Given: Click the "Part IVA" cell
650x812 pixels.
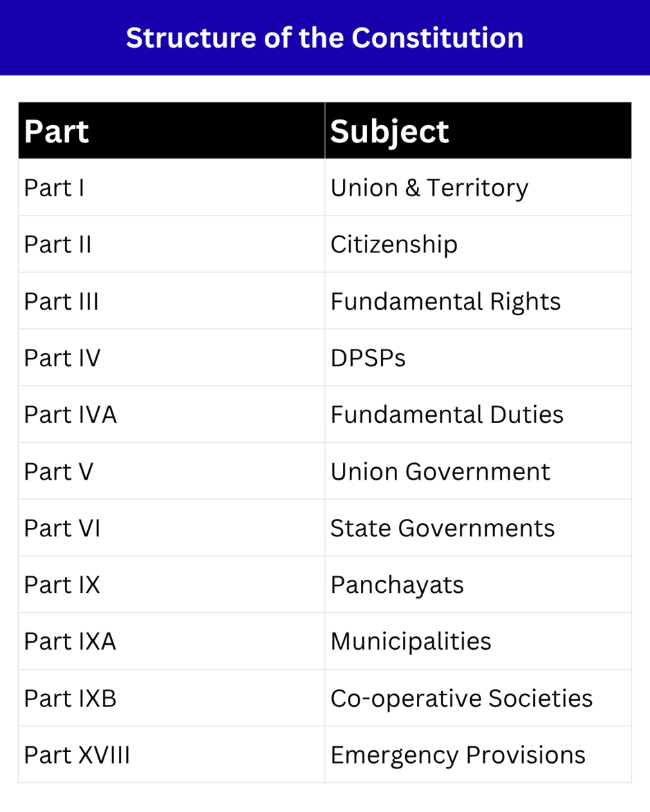Looking at the screenshot, I should pyautogui.click(x=70, y=415).
